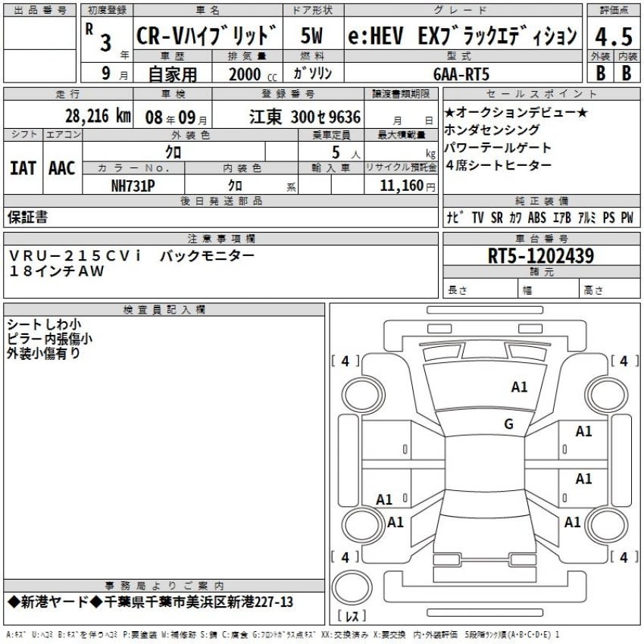
Task: Select the "TV" equipment code
Action: pyautogui.click(x=478, y=217)
